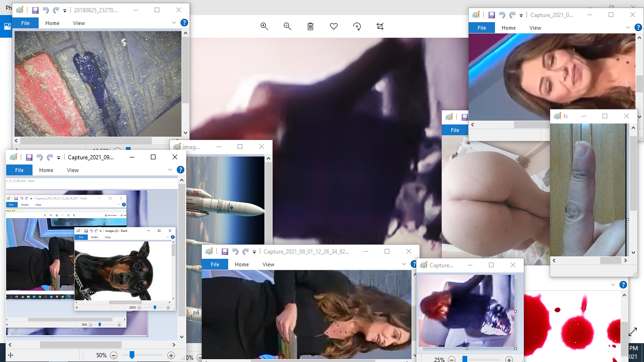This screenshot has width=644, height=362.
Task: Open the crop tool in Photos toolbar
Action: point(380,26)
